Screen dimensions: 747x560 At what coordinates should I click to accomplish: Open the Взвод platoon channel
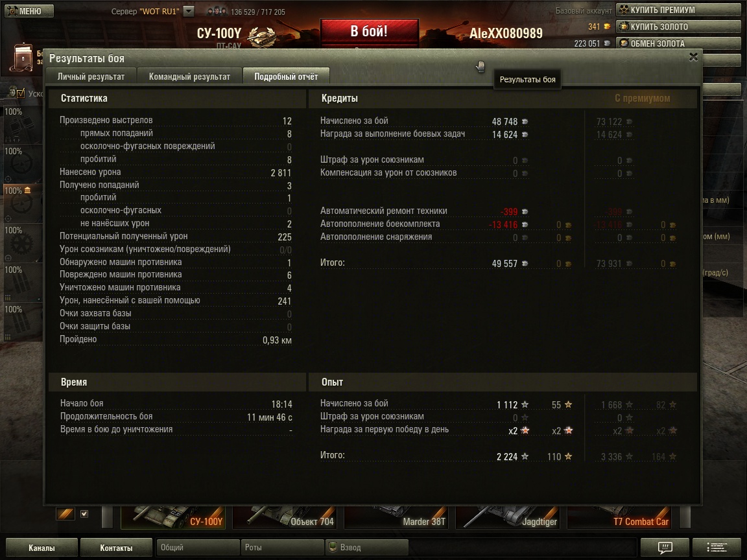(x=367, y=548)
